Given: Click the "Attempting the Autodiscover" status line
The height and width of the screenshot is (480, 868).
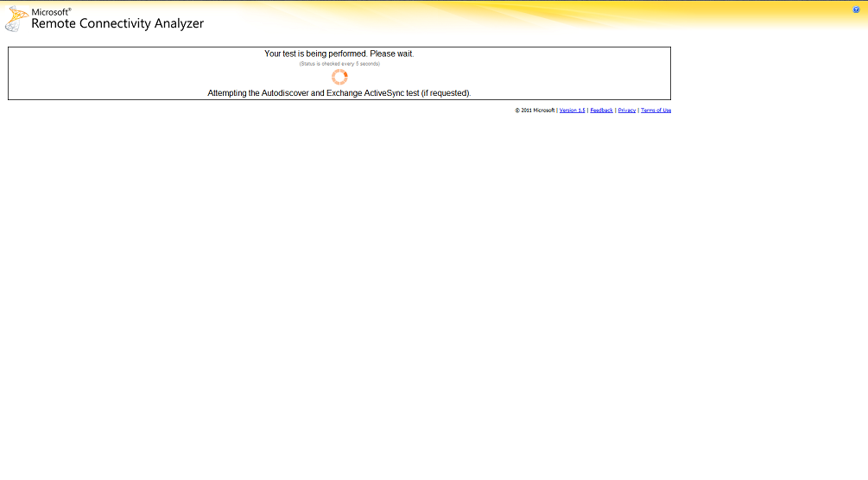Looking at the screenshot, I should coord(339,93).
